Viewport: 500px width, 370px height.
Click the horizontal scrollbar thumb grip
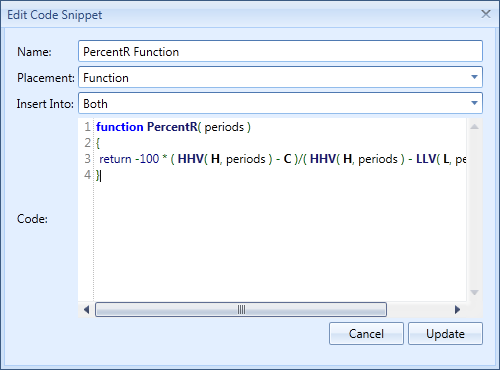(x=241, y=310)
